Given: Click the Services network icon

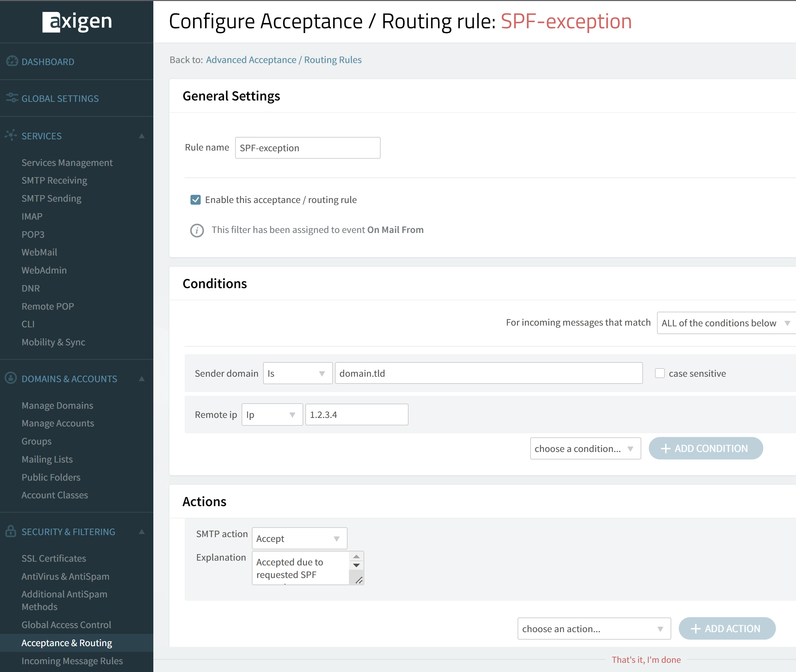Looking at the screenshot, I should click(x=11, y=135).
